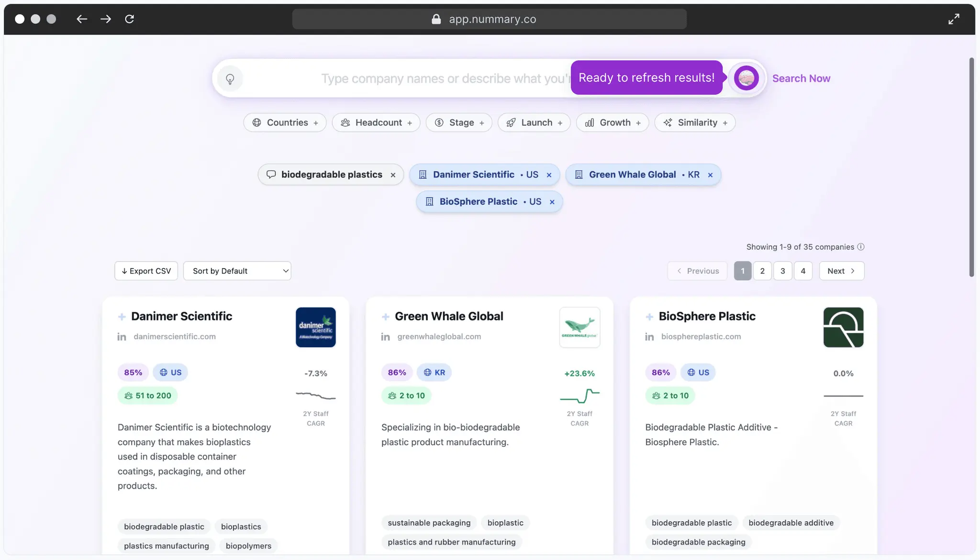Open Green Whale Global LinkedIn icon
This screenshot has width=980, height=560.
[385, 337]
